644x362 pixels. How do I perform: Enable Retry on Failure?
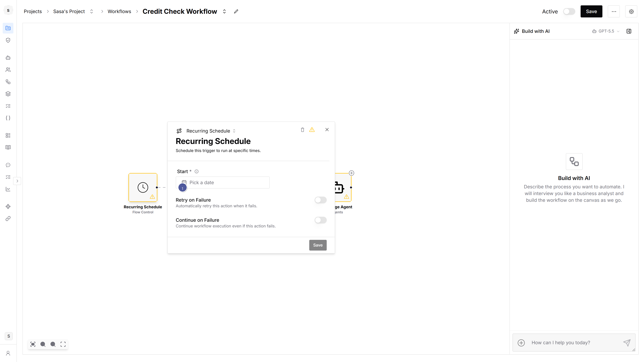click(x=321, y=200)
